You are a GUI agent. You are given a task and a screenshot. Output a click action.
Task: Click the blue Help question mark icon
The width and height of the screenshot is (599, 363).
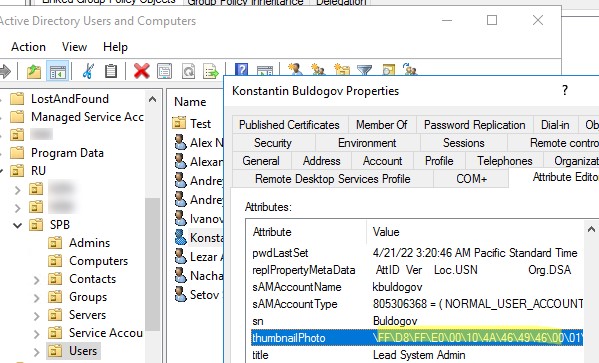(x=241, y=69)
